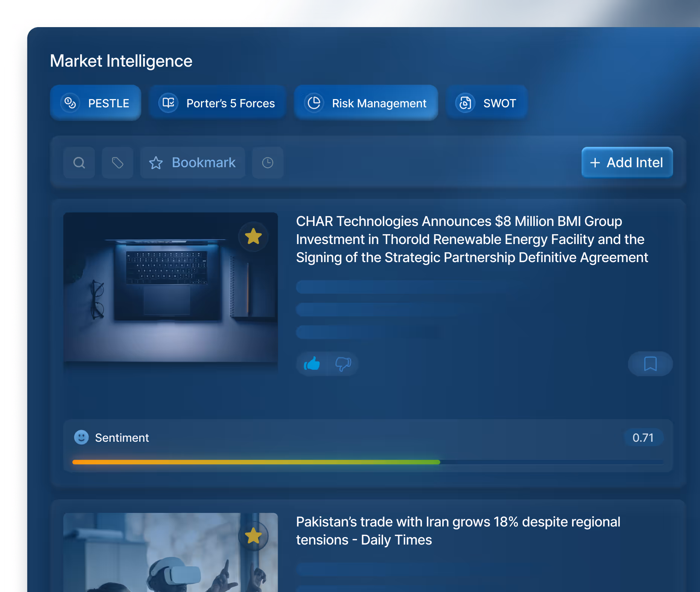
Task: Toggle star on Pakistan trade article image
Action: click(x=253, y=536)
